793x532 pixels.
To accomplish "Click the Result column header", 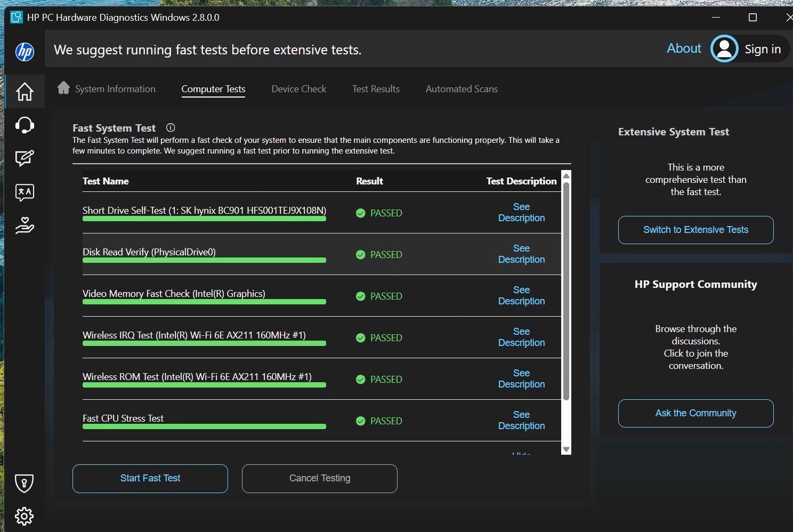I will (369, 181).
